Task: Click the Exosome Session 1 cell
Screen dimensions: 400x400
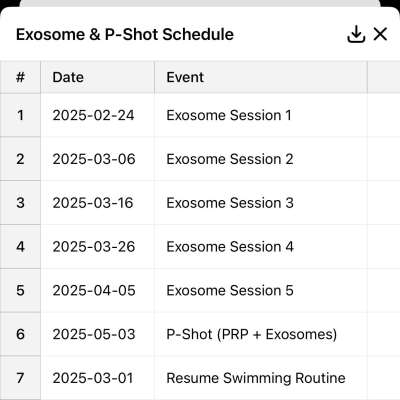Action: [261, 115]
